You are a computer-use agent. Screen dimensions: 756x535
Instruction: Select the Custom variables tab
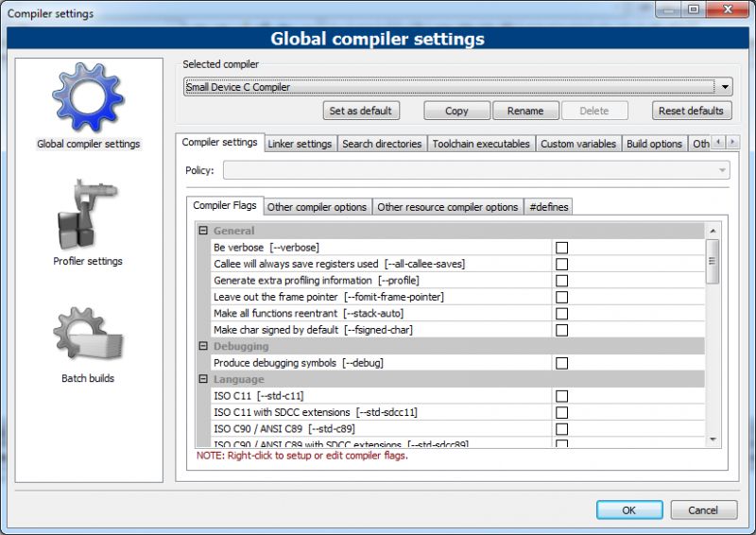click(578, 144)
